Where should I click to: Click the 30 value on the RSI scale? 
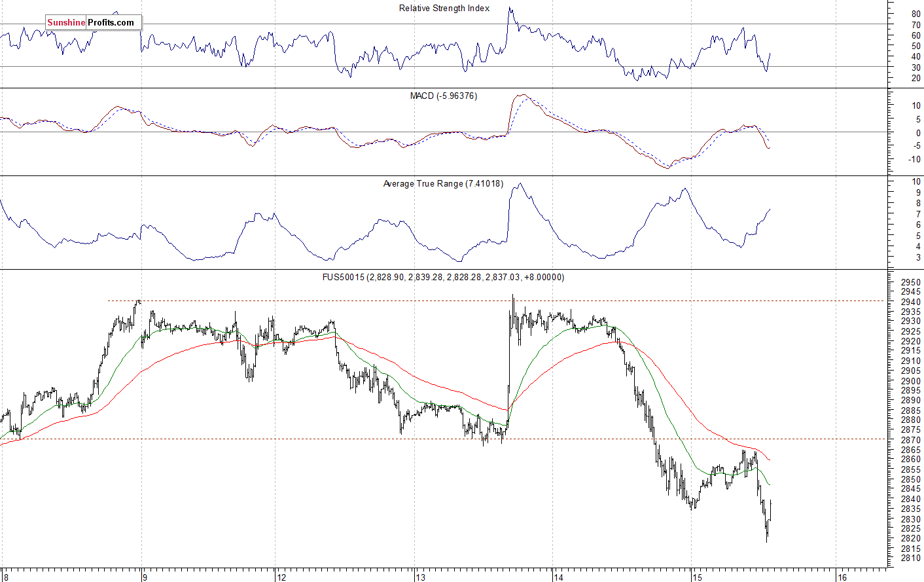(x=915, y=68)
